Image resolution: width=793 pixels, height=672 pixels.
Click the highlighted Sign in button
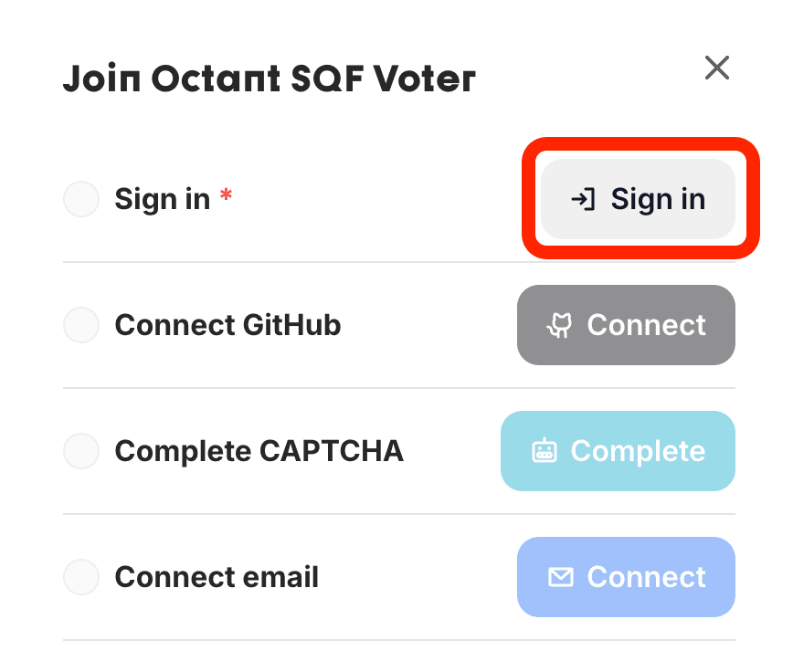(x=638, y=199)
